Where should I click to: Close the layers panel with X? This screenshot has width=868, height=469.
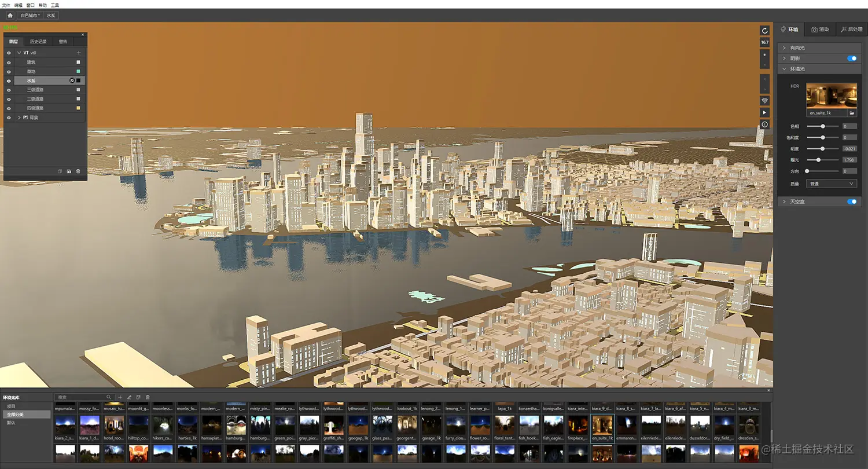click(x=83, y=35)
